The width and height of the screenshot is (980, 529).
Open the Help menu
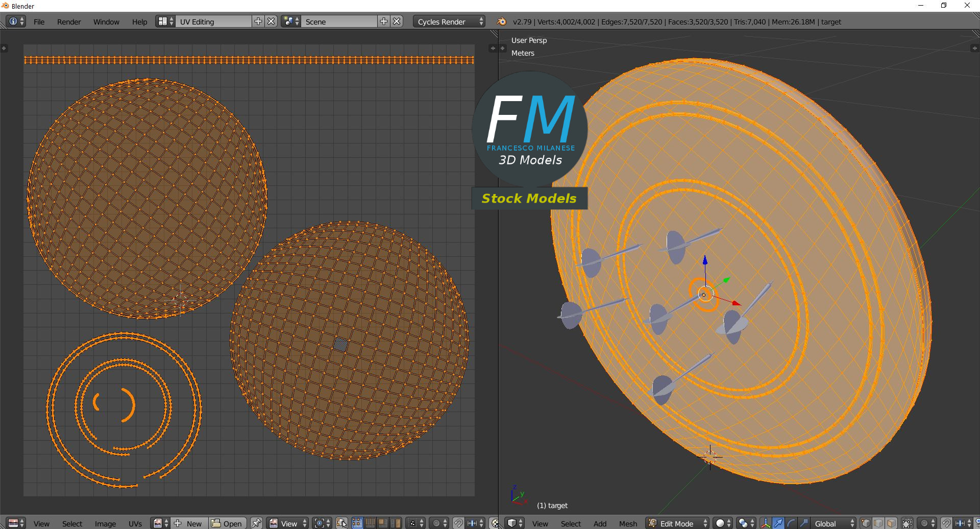coord(139,21)
